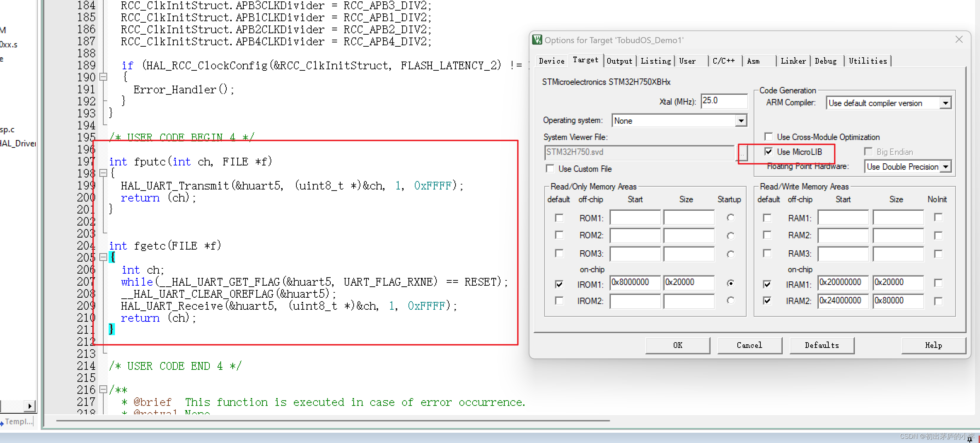The width and height of the screenshot is (980, 443).
Task: Switch to the Linker tab
Action: click(793, 61)
